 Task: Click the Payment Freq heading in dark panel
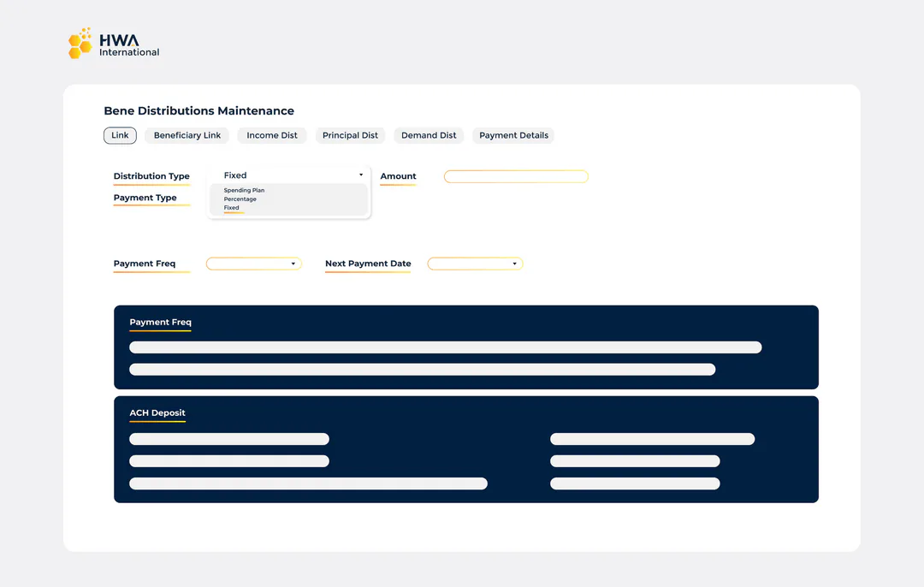click(160, 322)
